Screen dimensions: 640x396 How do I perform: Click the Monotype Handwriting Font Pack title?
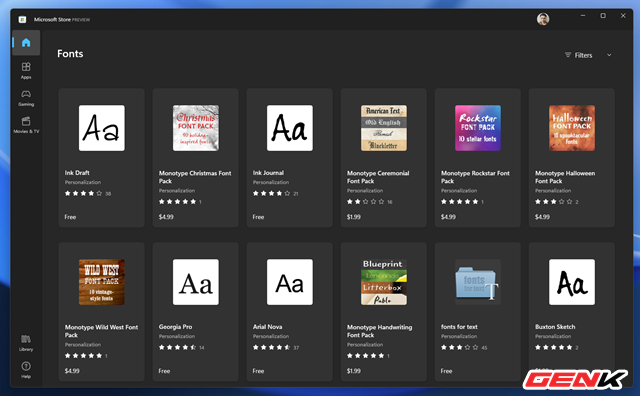(x=380, y=331)
